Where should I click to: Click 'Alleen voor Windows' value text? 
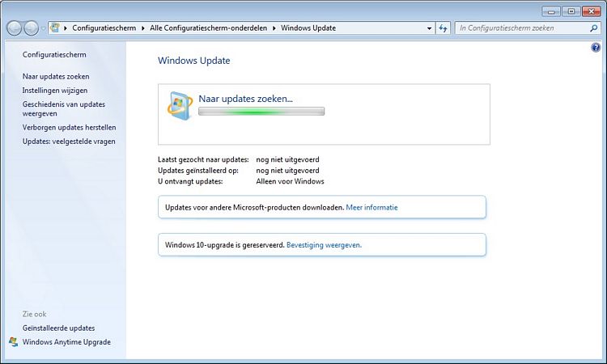click(x=290, y=181)
